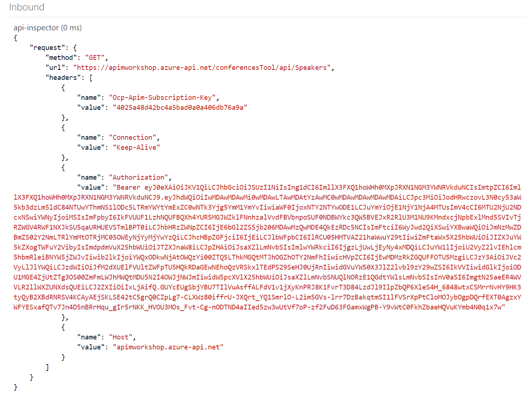This screenshot has width=532, height=396.
Task: Select the "GET" method value
Action: coord(96,58)
